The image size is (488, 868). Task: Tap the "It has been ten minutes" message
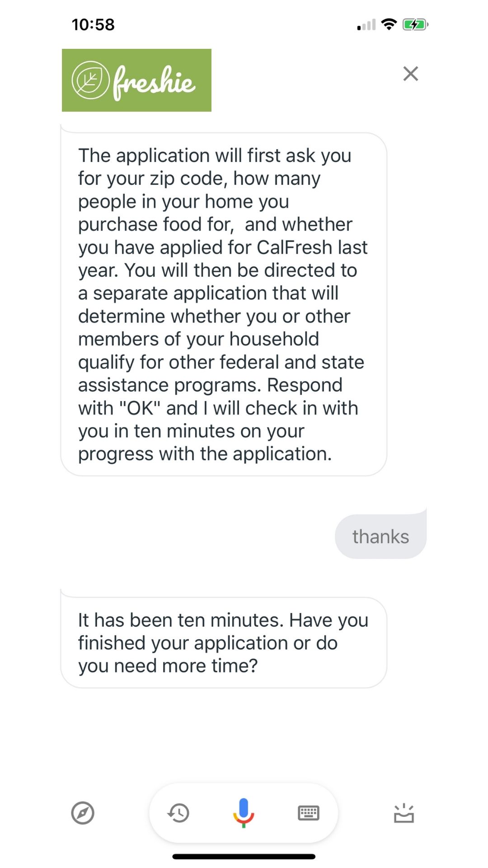click(x=224, y=642)
